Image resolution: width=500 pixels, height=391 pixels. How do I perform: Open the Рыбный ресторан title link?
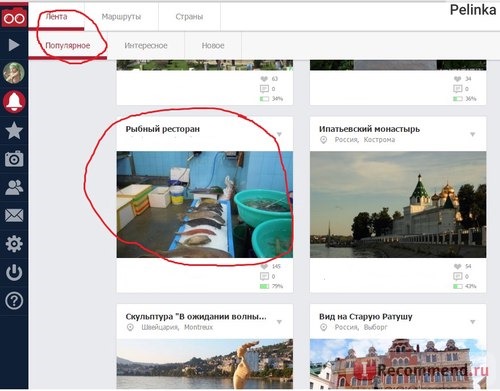click(x=163, y=129)
